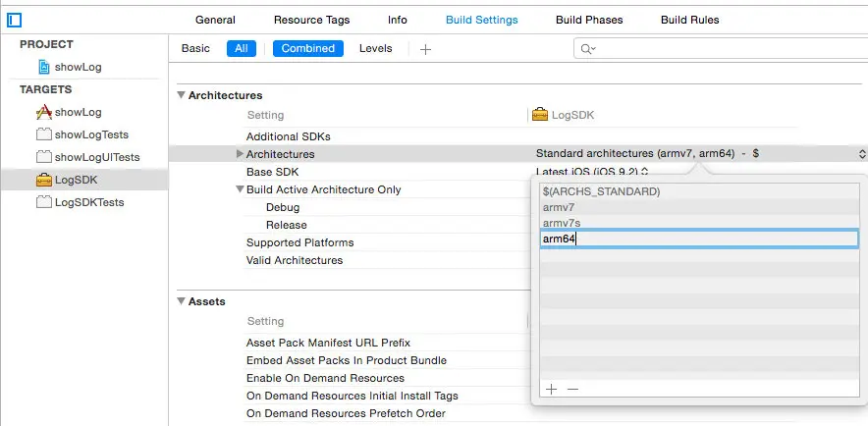Open the Architectures value popup stepper
The height and width of the screenshot is (426, 868).
coord(862,154)
